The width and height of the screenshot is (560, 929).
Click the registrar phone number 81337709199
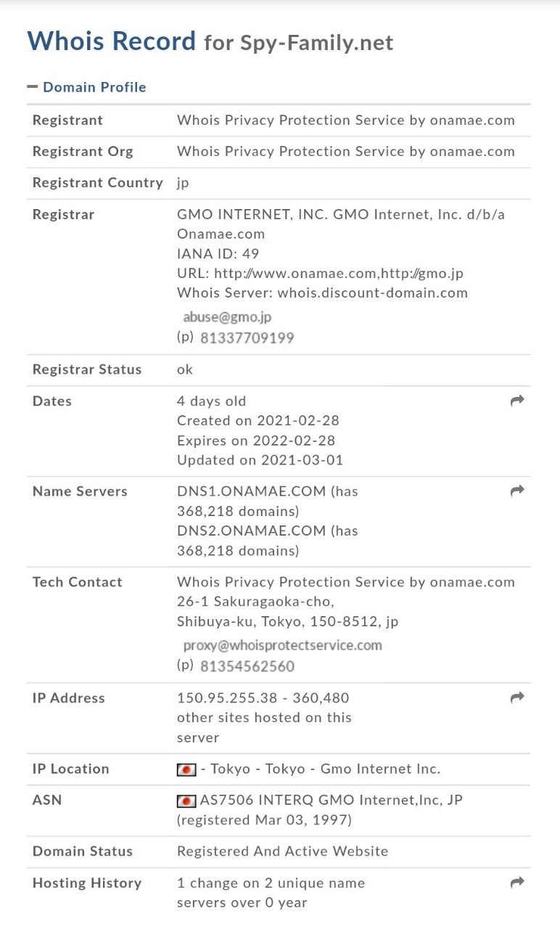247,338
